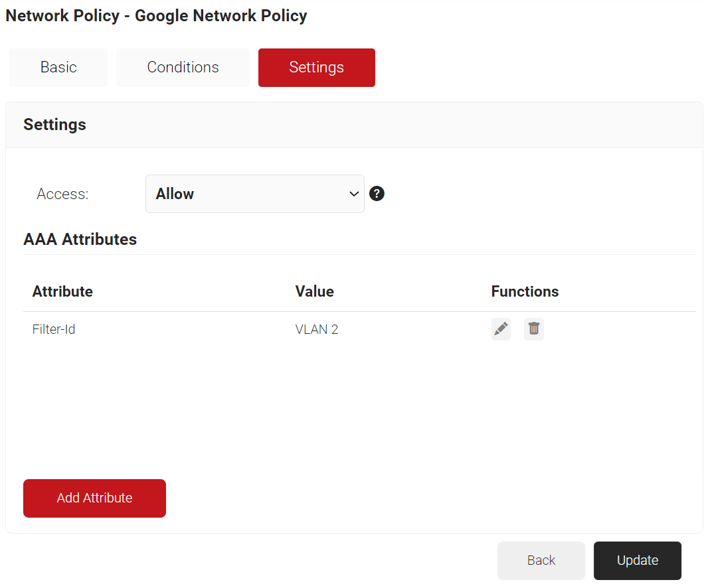Switch to the Basic tab
The image size is (708, 588).
tap(58, 68)
